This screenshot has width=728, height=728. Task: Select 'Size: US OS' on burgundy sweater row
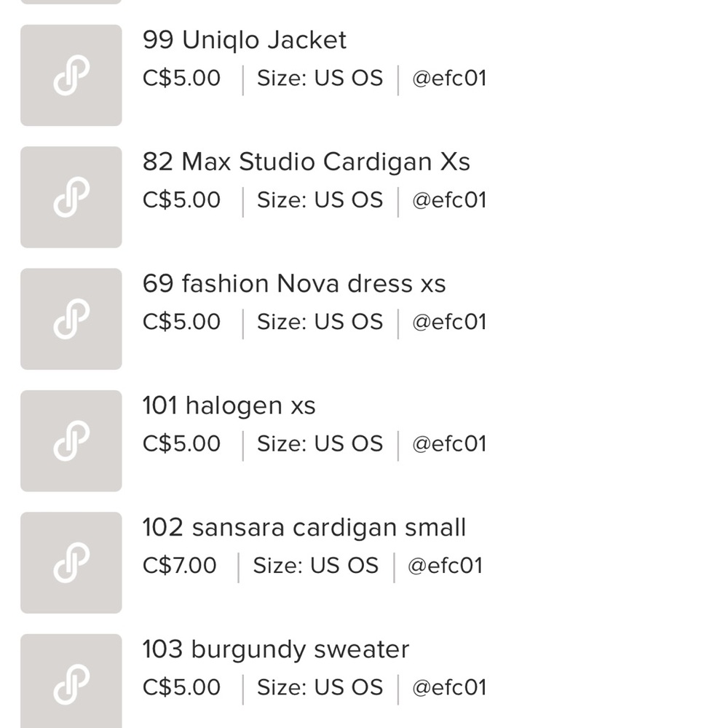click(320, 688)
